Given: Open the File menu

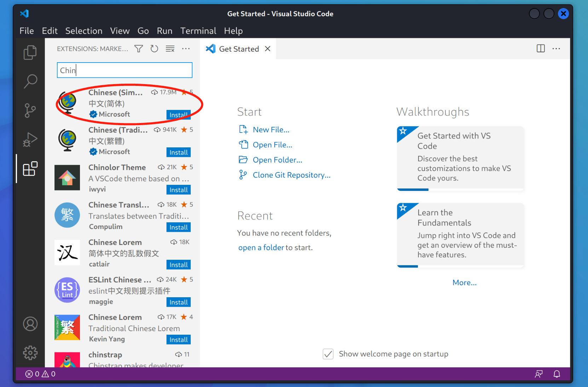Looking at the screenshot, I should pos(27,31).
